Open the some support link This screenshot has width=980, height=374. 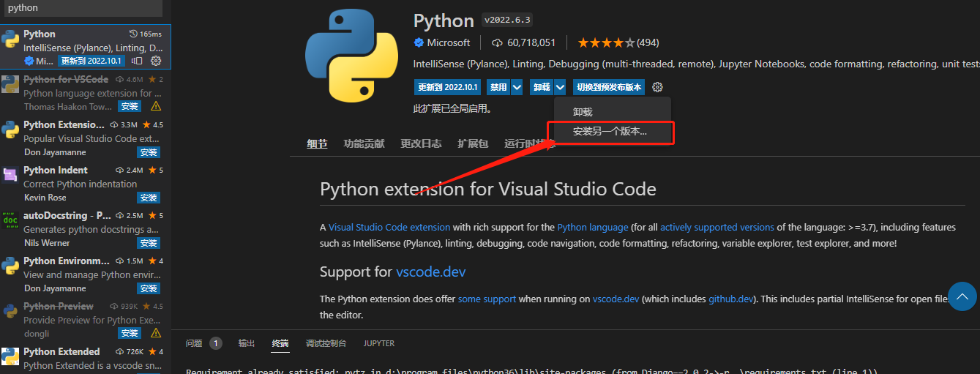[487, 299]
